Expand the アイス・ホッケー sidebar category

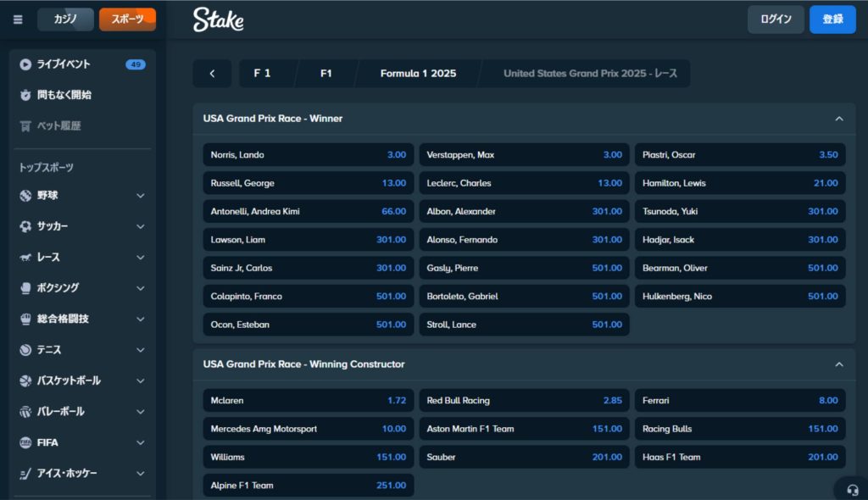coord(141,473)
